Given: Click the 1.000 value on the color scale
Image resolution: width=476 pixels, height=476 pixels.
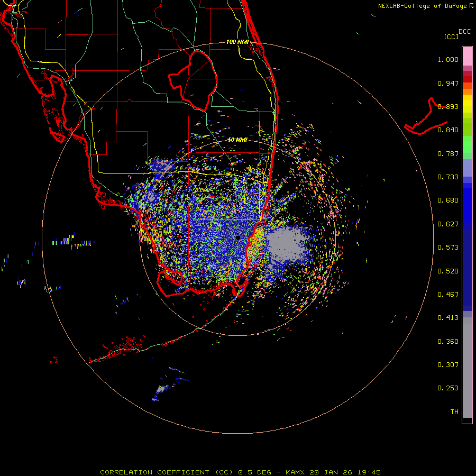Looking at the screenshot, I should 448,59.
